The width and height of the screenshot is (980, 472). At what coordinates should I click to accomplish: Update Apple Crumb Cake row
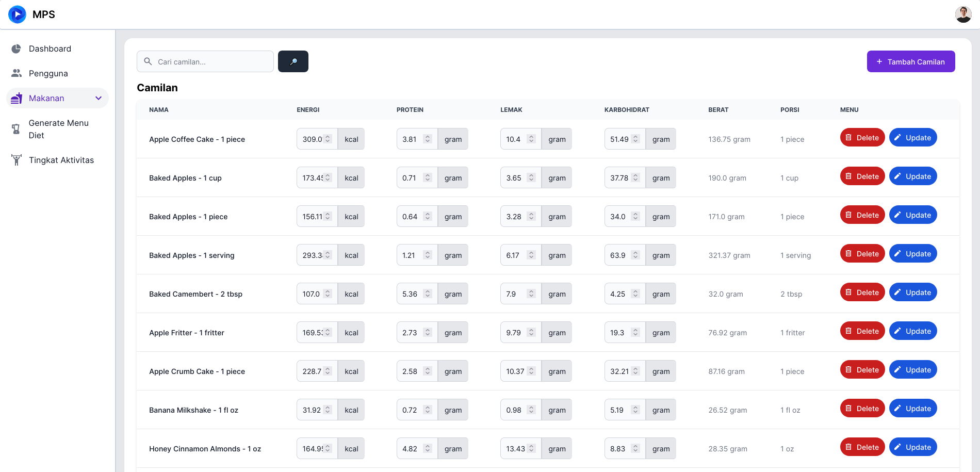pyautogui.click(x=913, y=370)
